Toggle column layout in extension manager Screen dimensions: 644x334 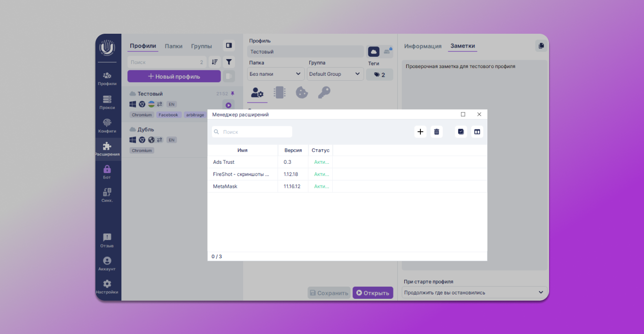point(477,132)
